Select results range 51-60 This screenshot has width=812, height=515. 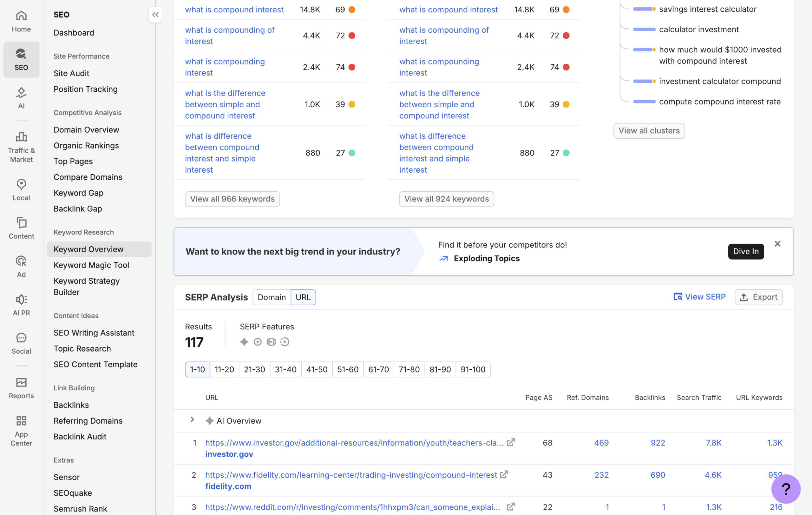(348, 369)
